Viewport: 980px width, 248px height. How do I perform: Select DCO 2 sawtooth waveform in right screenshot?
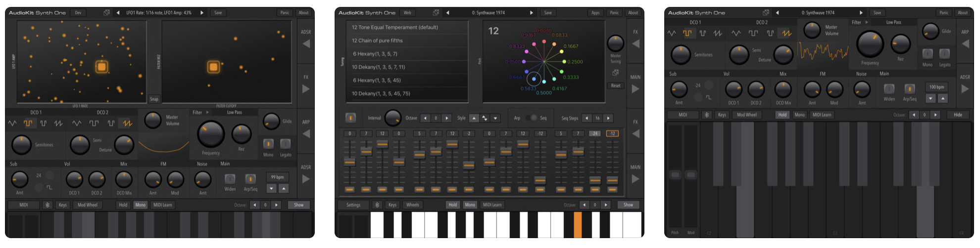click(x=786, y=33)
